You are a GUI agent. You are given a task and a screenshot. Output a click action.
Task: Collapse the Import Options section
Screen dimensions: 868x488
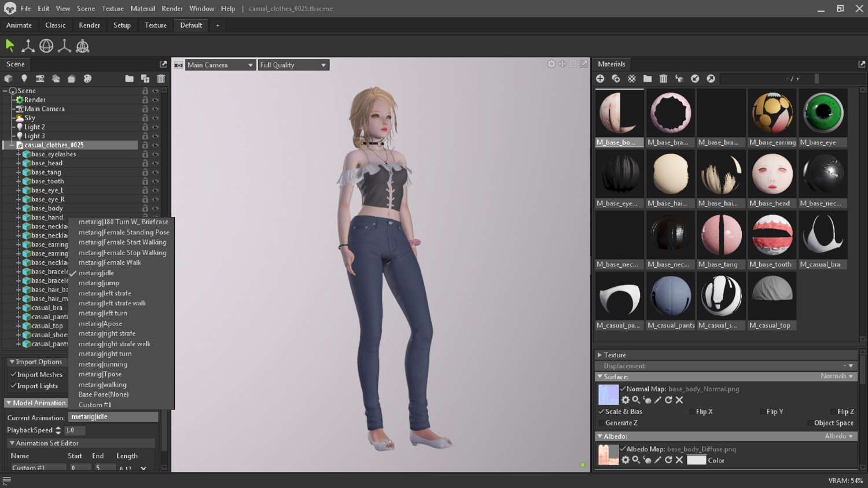tap(12, 362)
